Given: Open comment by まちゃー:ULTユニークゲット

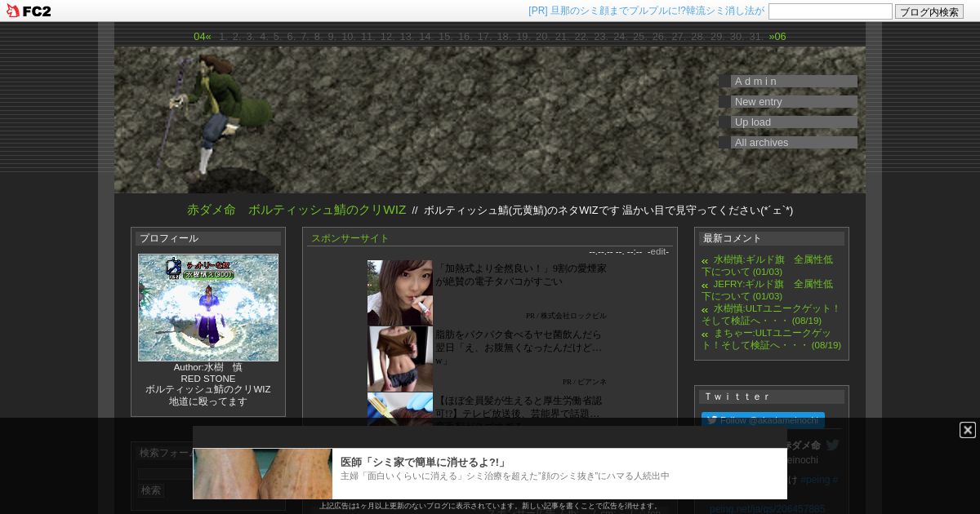Looking at the screenshot, I should point(771,339).
